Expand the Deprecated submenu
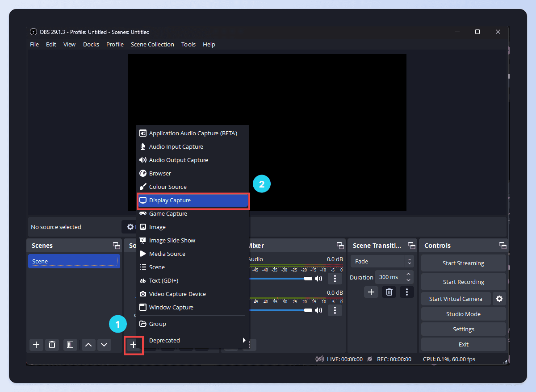Screen dimensions: 536x392 [x=193, y=340]
